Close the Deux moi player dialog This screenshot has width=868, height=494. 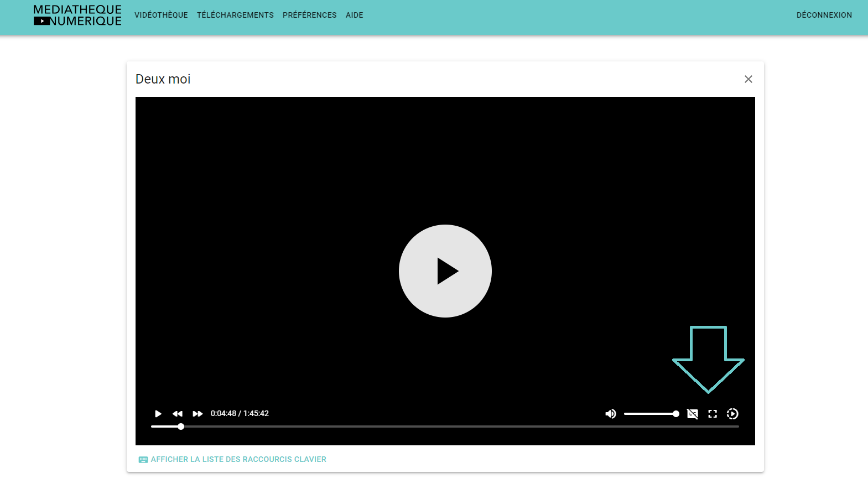[749, 79]
